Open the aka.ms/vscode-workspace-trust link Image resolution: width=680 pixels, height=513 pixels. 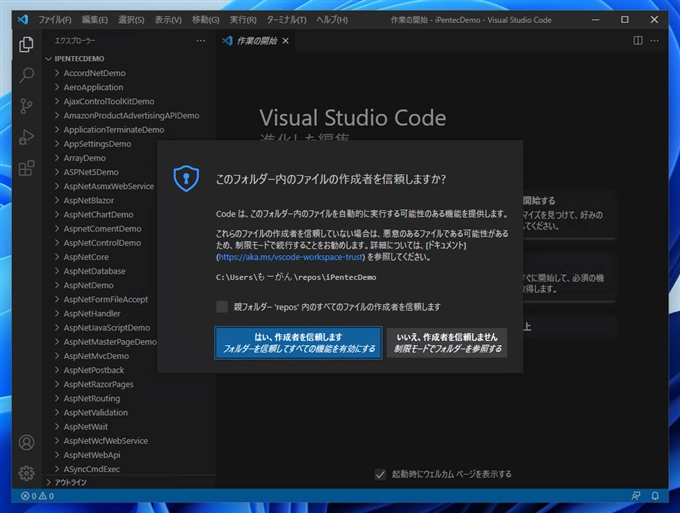[x=291, y=257]
